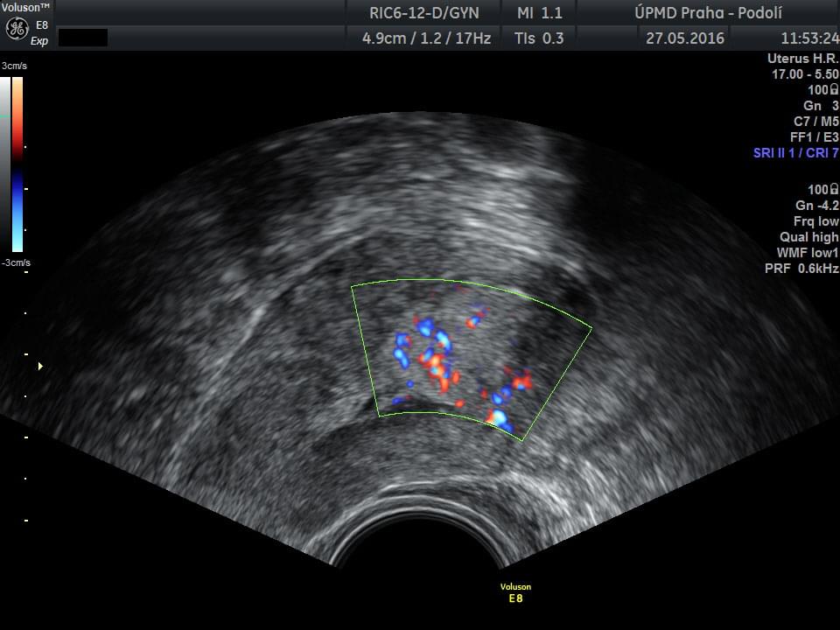Click the "Frq low" setting
Viewport: 840px width, 630px height.
point(815,221)
